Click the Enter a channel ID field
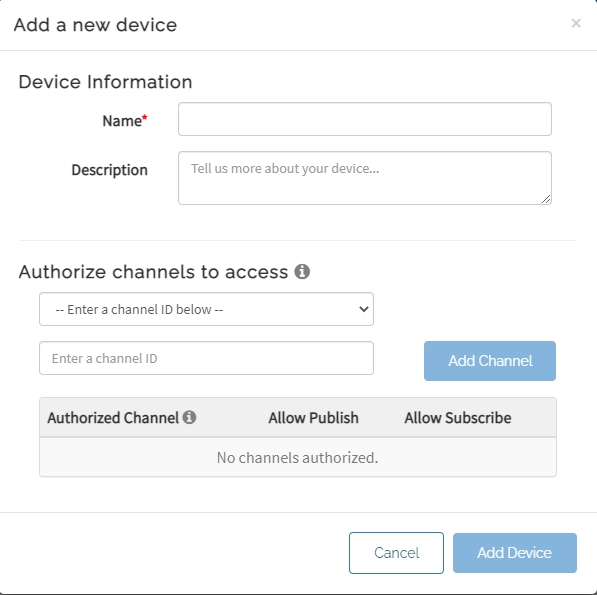Viewport: 597px width, 595px height. [206, 358]
